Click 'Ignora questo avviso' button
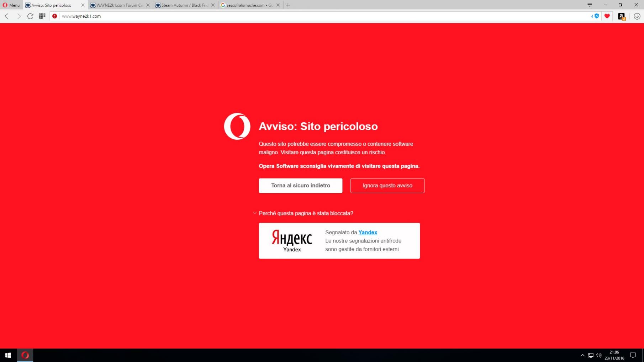Viewport: 644px width, 362px height. [x=387, y=186]
